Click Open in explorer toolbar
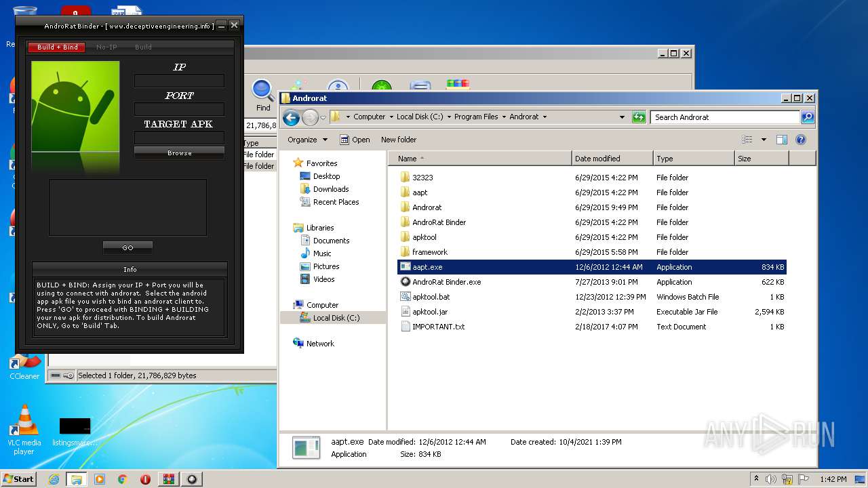Viewport: 868px width, 488px height. coord(355,140)
